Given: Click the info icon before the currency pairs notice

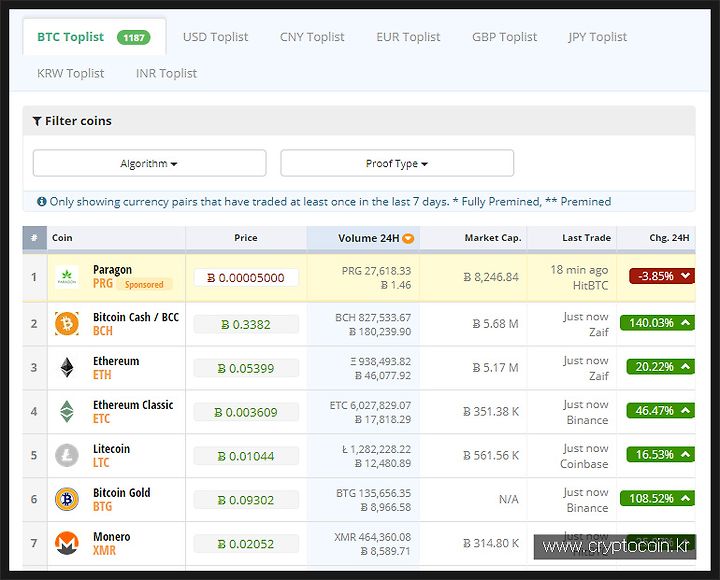Looking at the screenshot, I should point(42,202).
